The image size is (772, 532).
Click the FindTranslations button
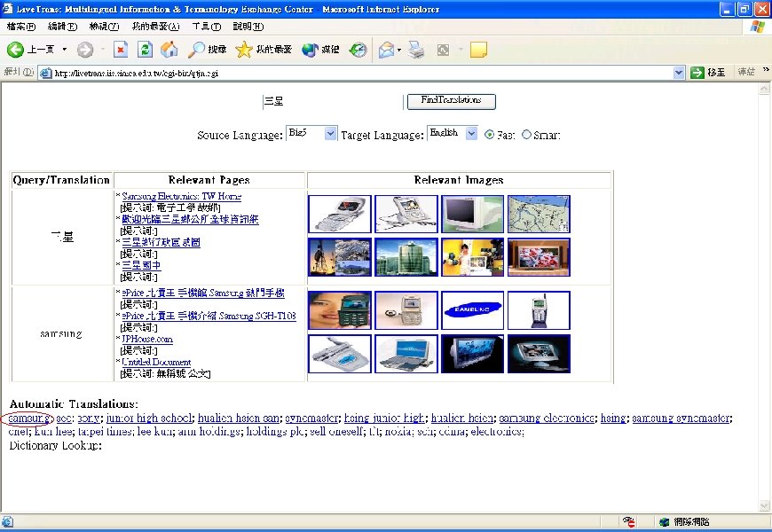pos(452,101)
